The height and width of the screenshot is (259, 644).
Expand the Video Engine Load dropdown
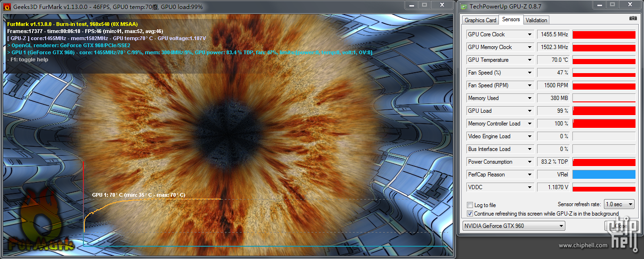[530, 136]
